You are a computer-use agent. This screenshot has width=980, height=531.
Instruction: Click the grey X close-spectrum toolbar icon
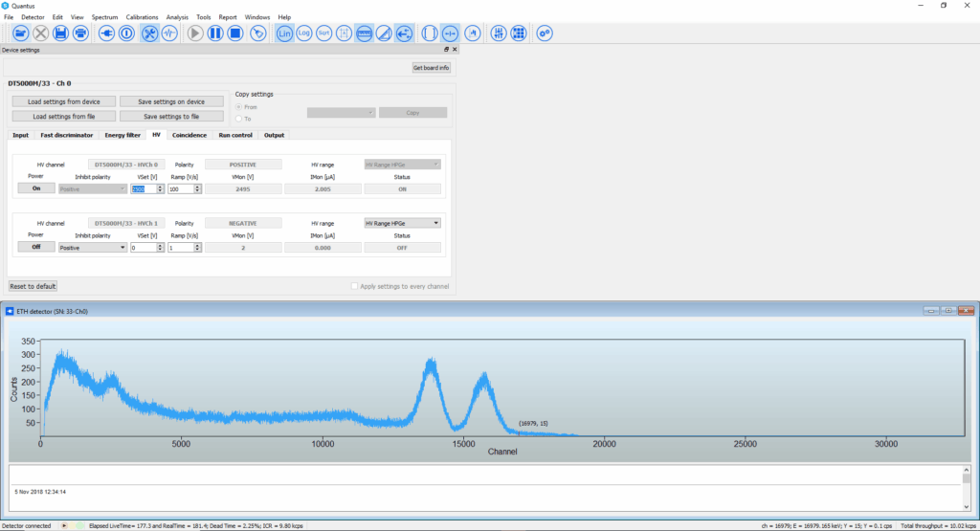point(40,33)
